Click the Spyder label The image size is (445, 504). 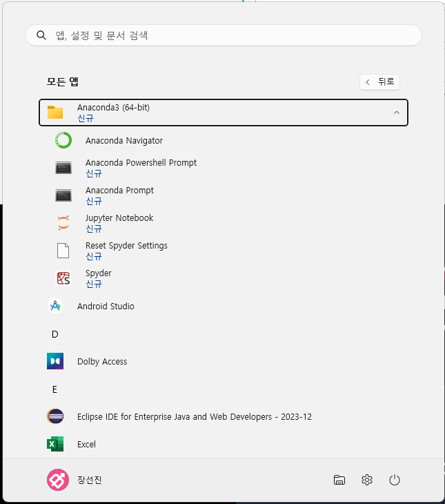99,273
